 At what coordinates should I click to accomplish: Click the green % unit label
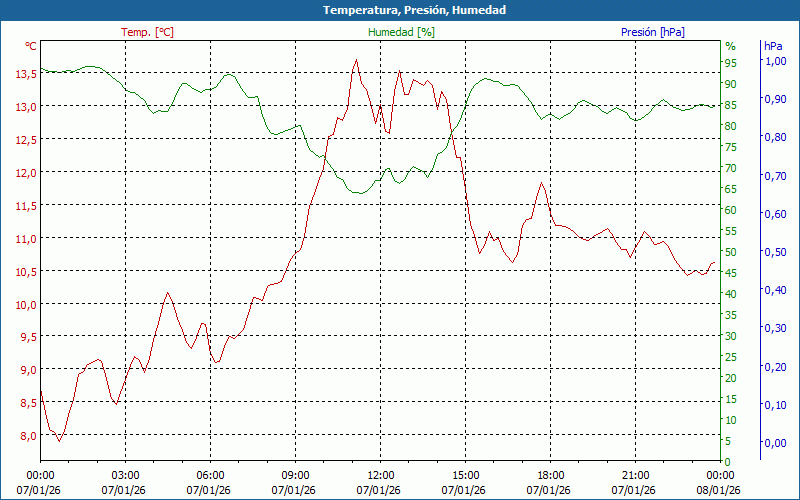click(730, 46)
